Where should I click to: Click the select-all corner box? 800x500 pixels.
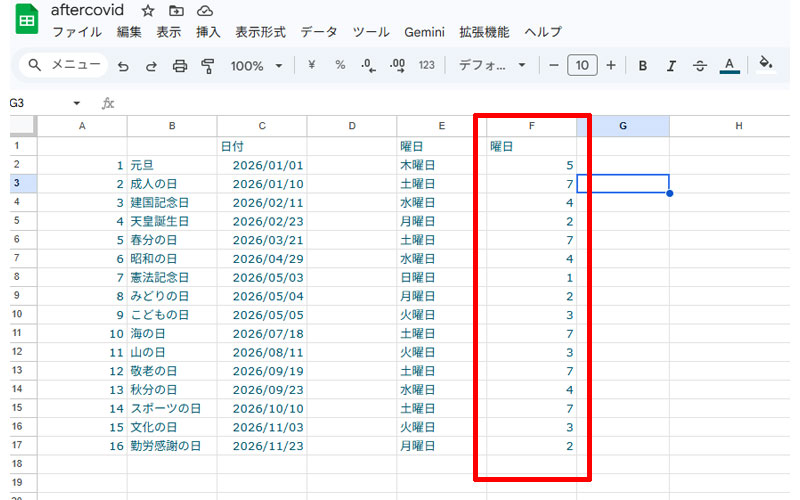coord(23,126)
